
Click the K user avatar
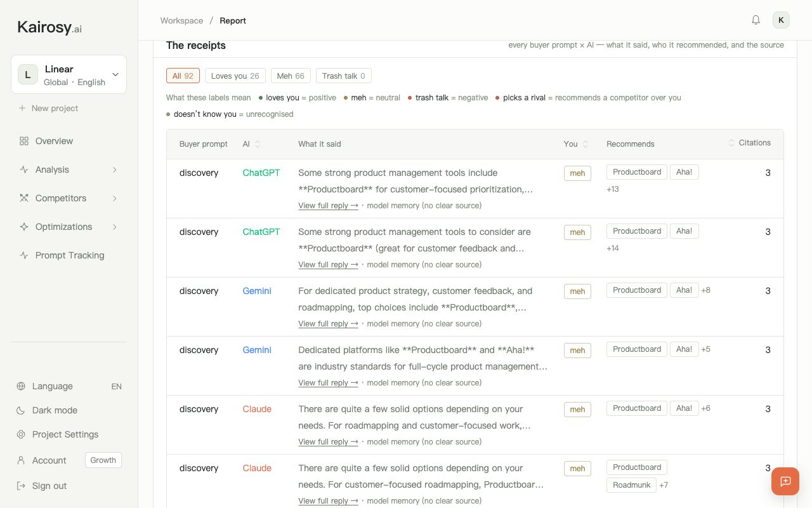pyautogui.click(x=781, y=20)
